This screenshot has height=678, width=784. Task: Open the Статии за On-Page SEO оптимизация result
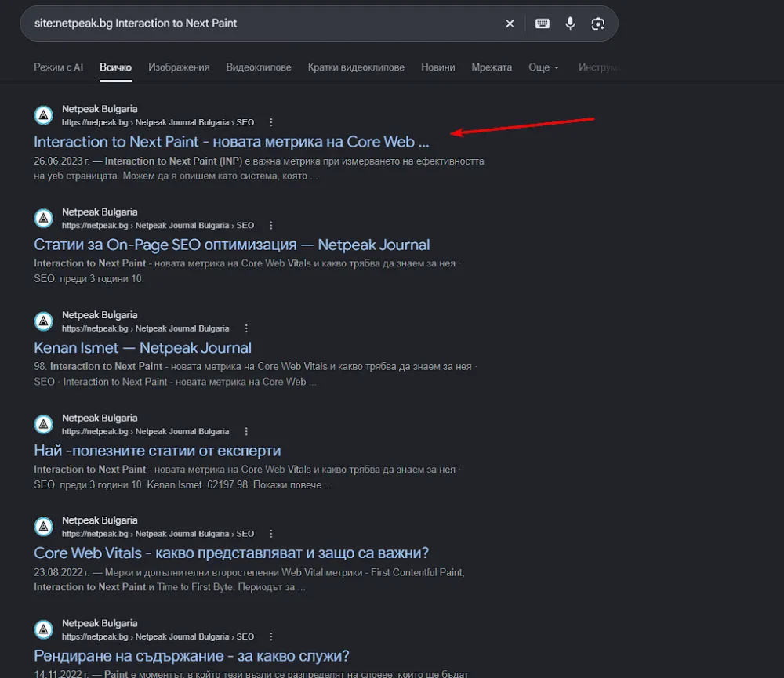231,245
